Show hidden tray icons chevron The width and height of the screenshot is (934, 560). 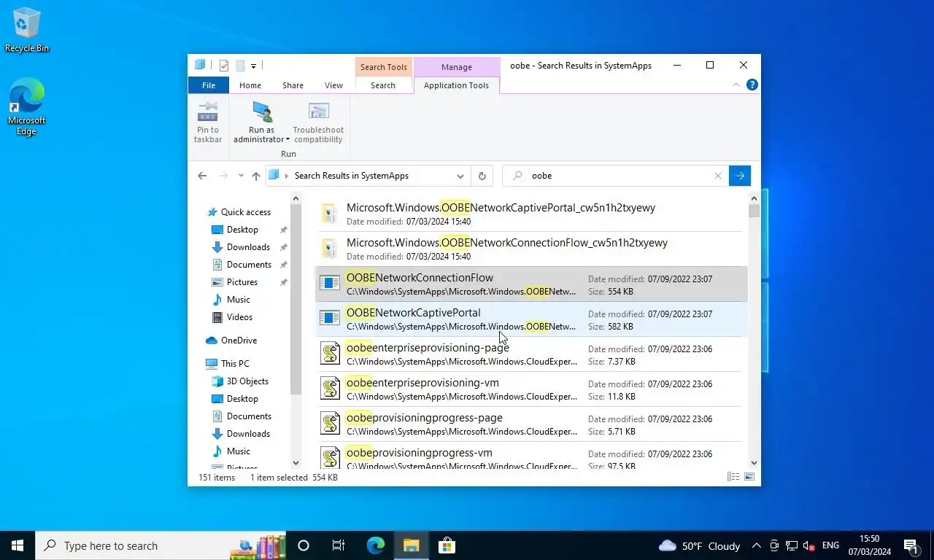pos(756,545)
